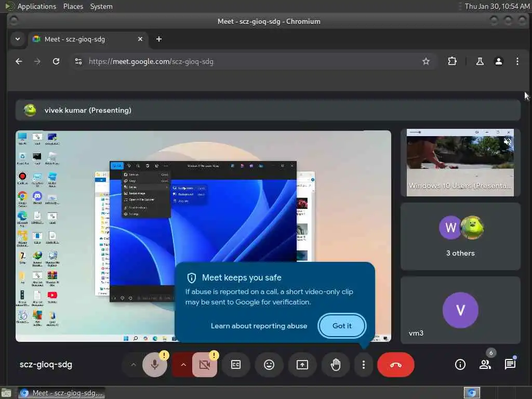Image resolution: width=532 pixels, height=399 pixels.
Task: Select the vm3 participant tile
Action: [460, 310]
